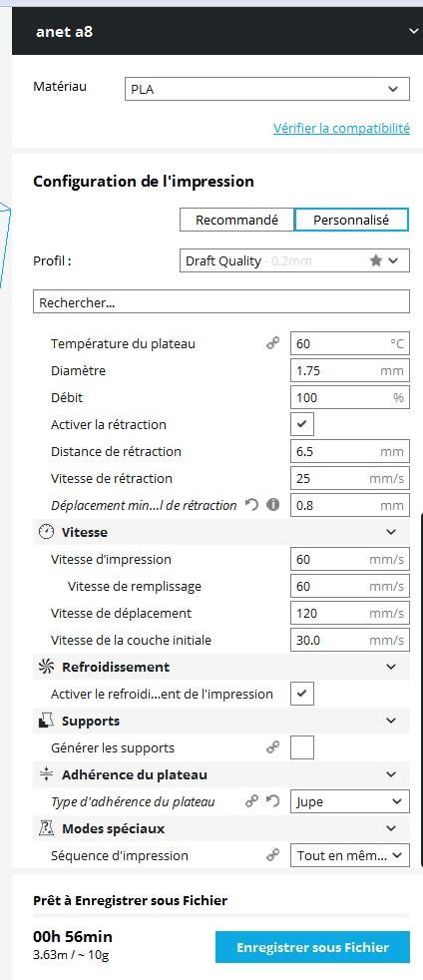Click link icon beside Séquence d'impression

[272, 855]
